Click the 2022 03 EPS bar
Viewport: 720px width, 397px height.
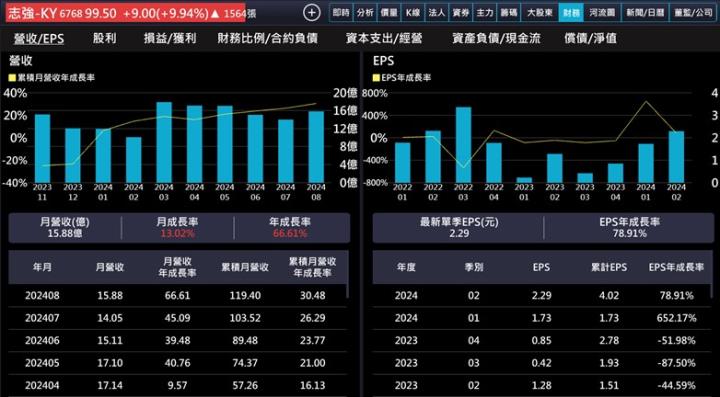coord(463,145)
